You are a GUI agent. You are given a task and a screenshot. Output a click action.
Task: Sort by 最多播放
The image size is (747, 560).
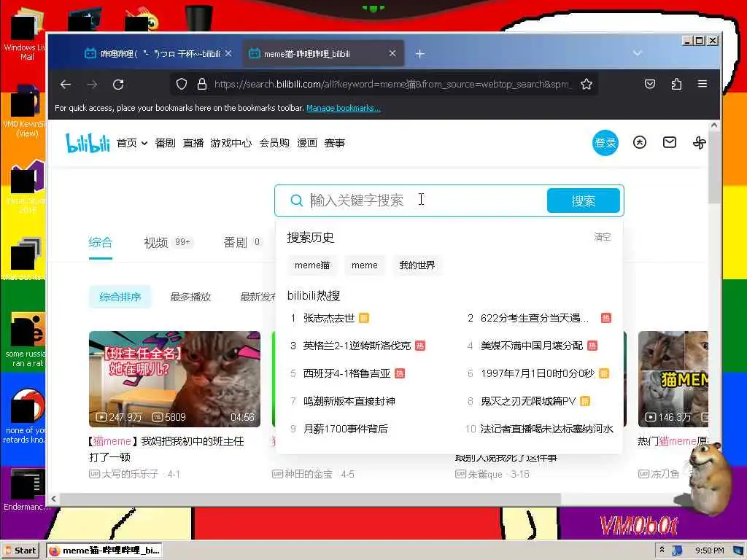coord(190,297)
